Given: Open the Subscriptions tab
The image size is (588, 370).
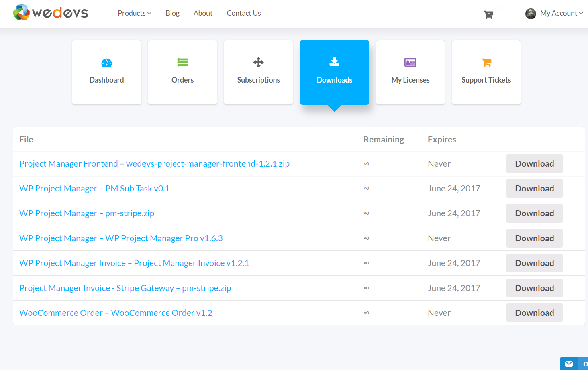Looking at the screenshot, I should [259, 72].
